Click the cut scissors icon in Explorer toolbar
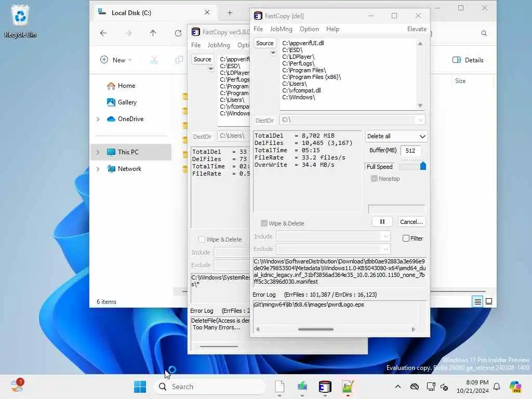This screenshot has height=399, width=532. coord(154,60)
